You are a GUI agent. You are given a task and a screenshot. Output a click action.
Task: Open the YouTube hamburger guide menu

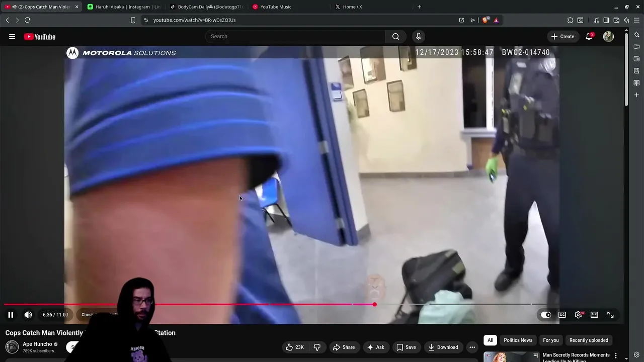coord(12,36)
